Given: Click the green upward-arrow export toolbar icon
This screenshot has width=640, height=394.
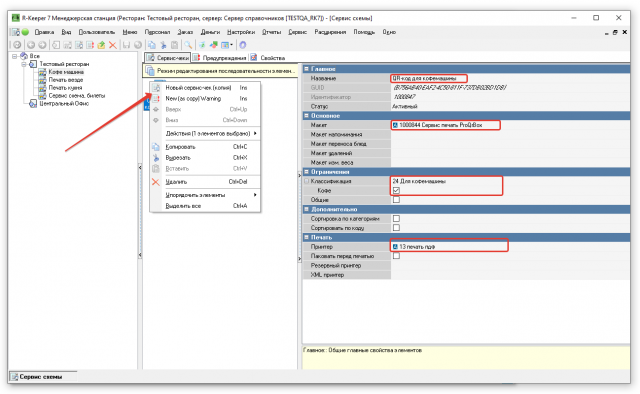Looking at the screenshot, I should pos(101,45).
